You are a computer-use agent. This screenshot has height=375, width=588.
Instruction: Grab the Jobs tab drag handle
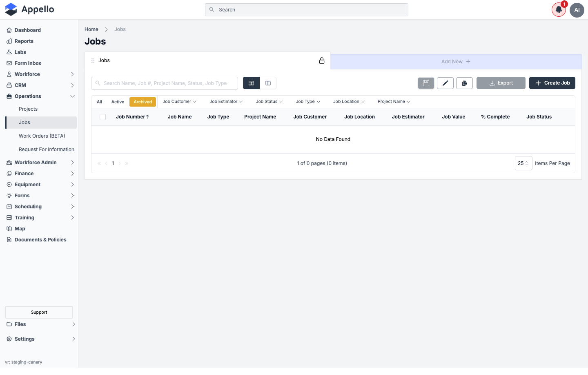click(93, 60)
